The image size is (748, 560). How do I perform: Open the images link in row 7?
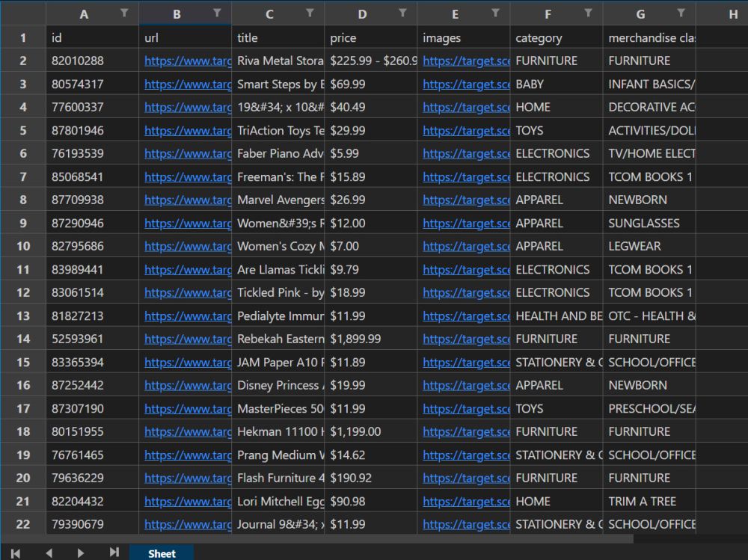pyautogui.click(x=466, y=177)
